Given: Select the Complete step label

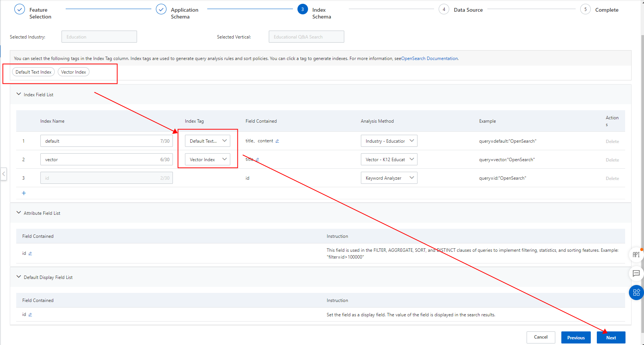Looking at the screenshot, I should tap(607, 10).
